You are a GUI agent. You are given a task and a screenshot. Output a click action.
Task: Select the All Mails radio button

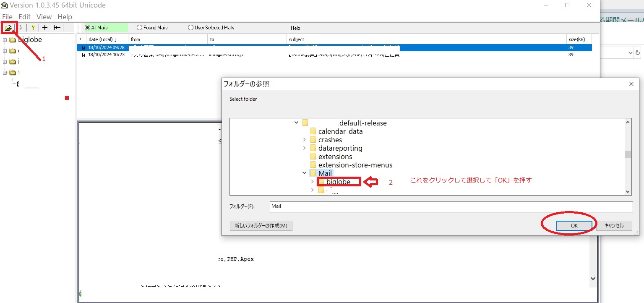[88, 28]
